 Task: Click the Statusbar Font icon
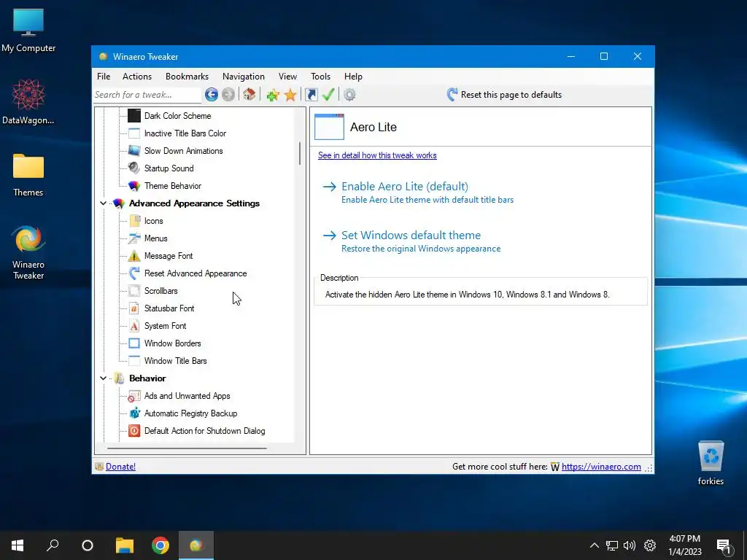134,308
